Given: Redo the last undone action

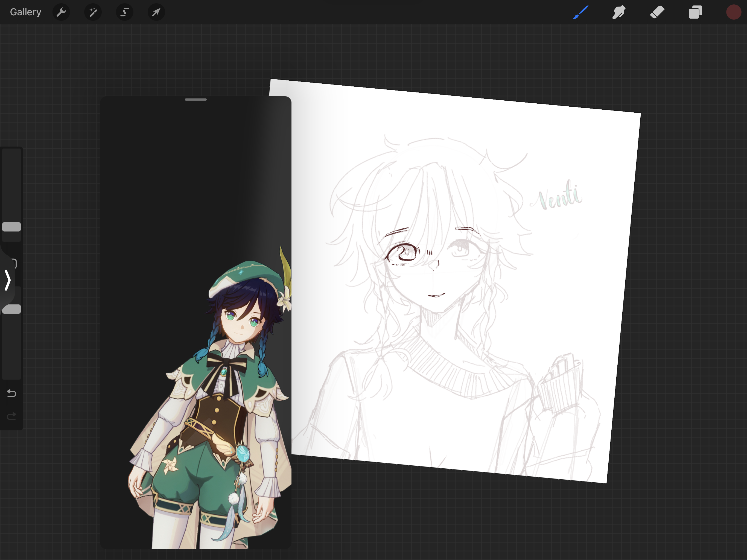Looking at the screenshot, I should [x=11, y=416].
